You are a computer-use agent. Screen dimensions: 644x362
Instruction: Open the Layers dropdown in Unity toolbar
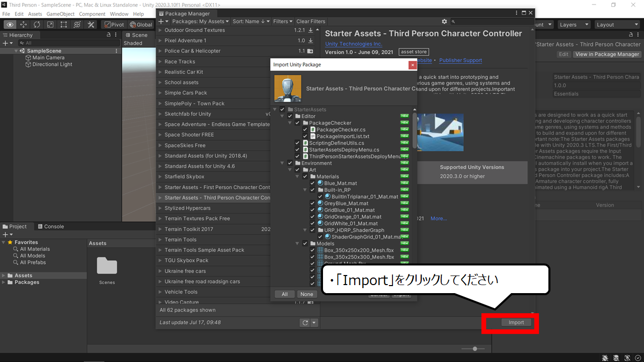pyautogui.click(x=574, y=25)
